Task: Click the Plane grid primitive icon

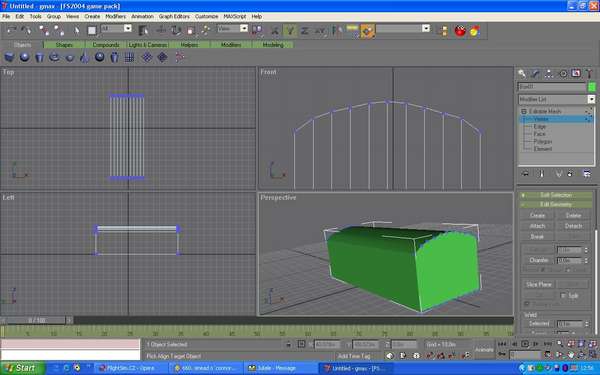Action: (129, 57)
